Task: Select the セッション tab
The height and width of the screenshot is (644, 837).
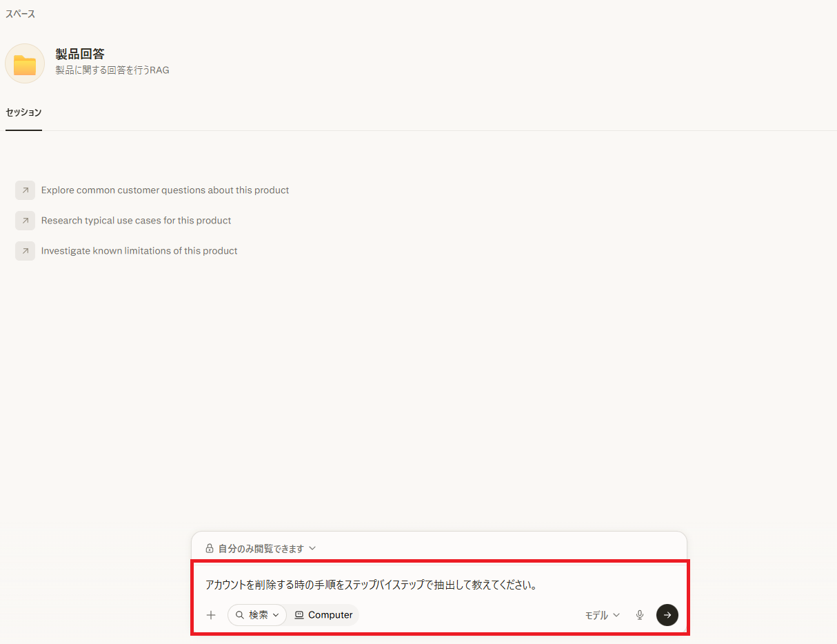Action: point(23,112)
